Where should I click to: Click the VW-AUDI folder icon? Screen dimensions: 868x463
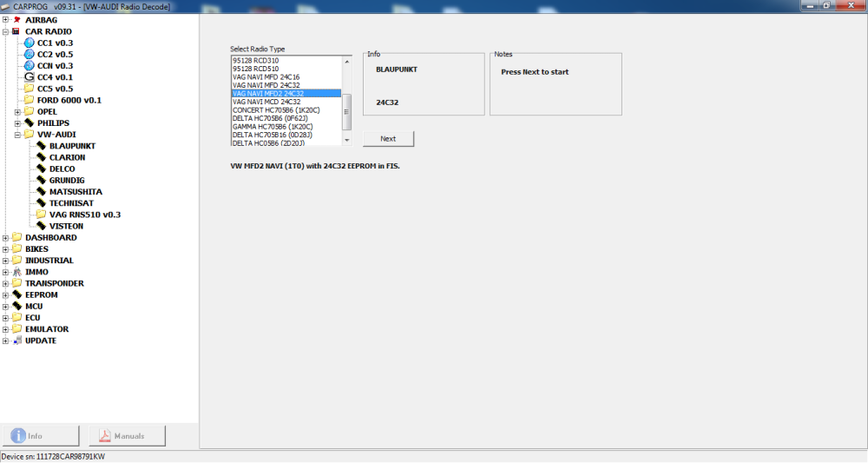[x=30, y=134]
